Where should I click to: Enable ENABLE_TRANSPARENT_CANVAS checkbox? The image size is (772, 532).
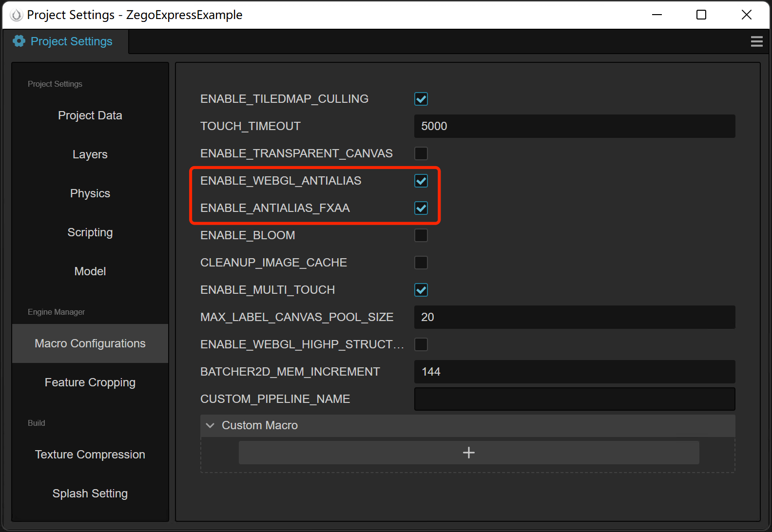421,153
